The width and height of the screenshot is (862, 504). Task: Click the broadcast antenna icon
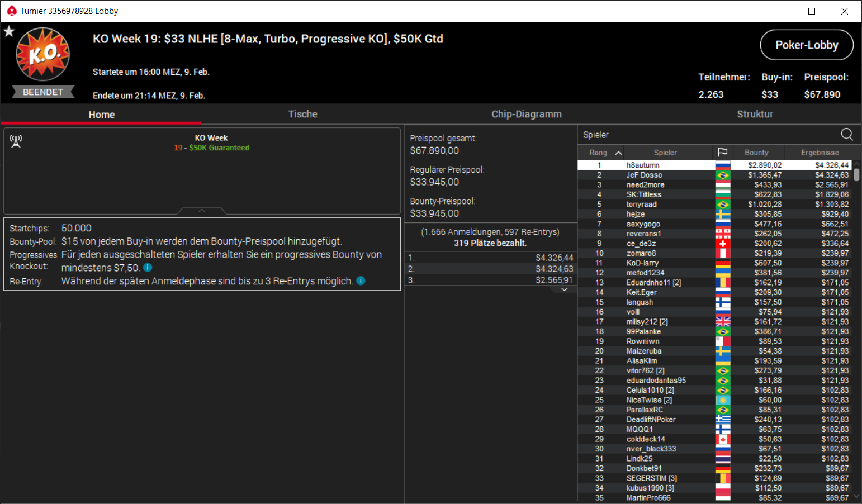click(16, 141)
